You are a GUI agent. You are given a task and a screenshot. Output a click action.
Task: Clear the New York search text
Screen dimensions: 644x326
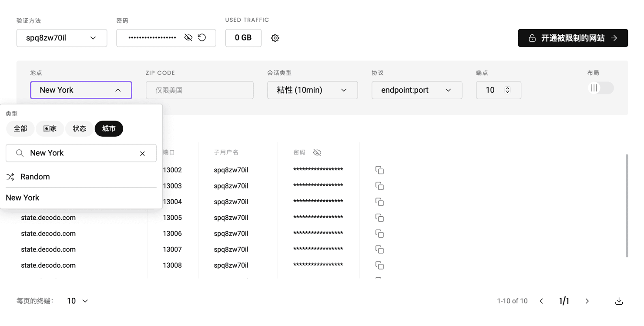(x=142, y=154)
